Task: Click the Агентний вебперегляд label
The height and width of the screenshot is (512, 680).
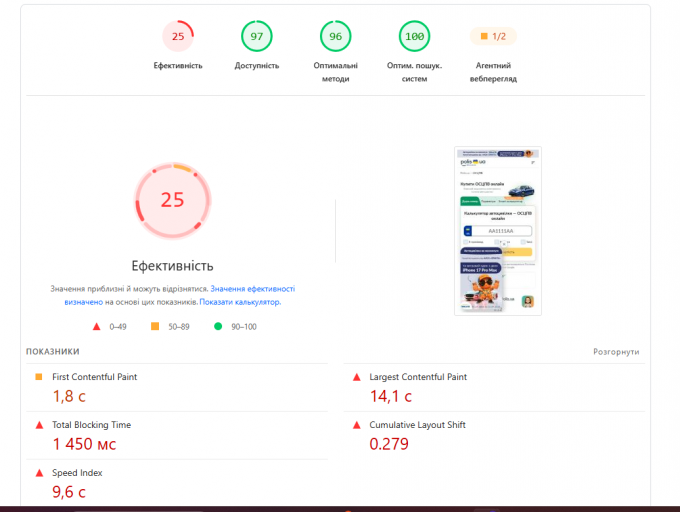Action: 494,72
